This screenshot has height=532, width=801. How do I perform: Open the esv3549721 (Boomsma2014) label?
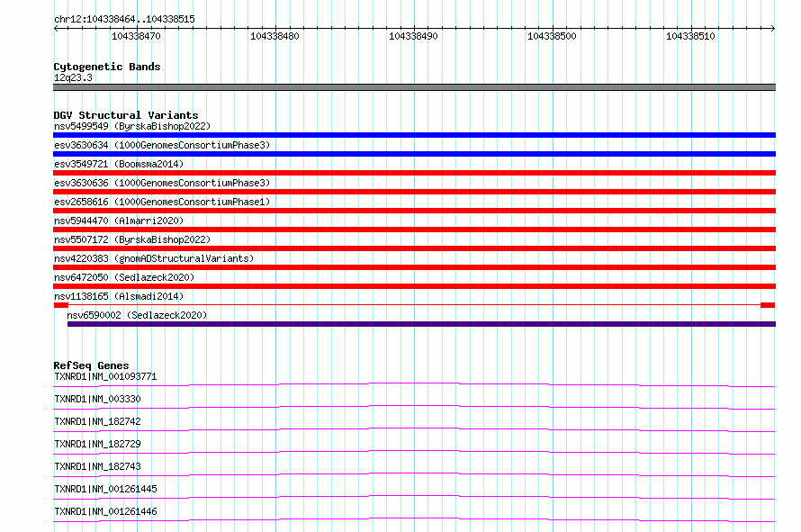tap(119, 164)
